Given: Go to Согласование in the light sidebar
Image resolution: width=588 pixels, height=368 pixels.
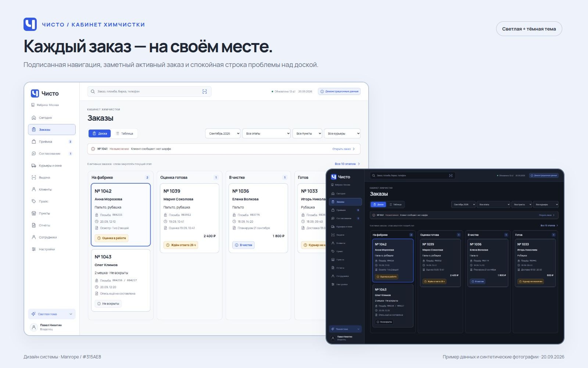Looking at the screenshot, I should pos(52,153).
